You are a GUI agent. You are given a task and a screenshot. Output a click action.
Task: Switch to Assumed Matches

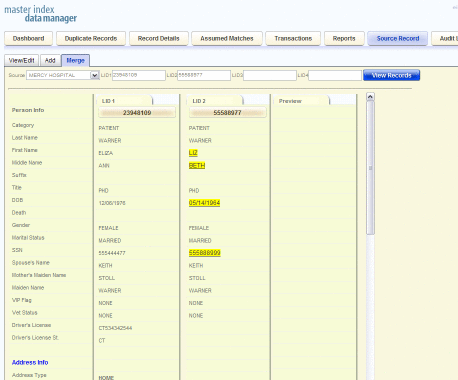[x=227, y=39]
